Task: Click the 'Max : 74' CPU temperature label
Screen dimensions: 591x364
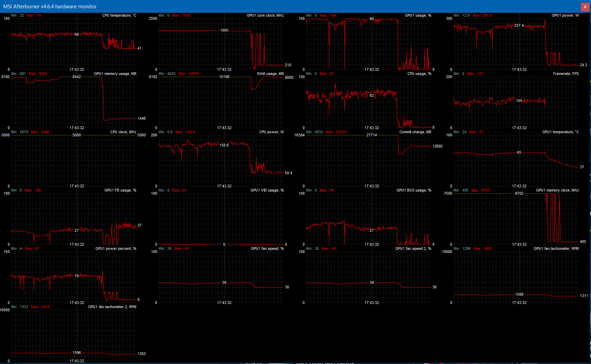Action: (34, 15)
